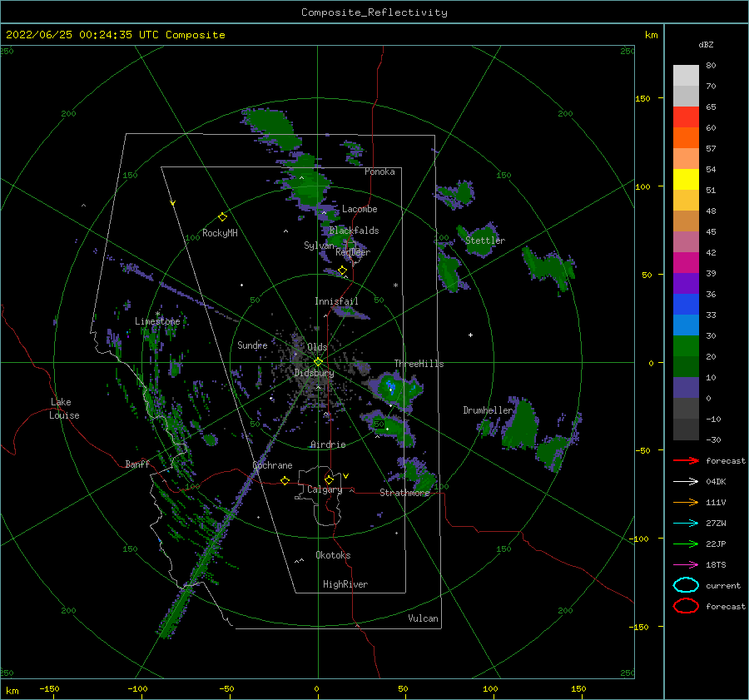Click the Drumheller label
749x700 pixels.
tap(488, 410)
